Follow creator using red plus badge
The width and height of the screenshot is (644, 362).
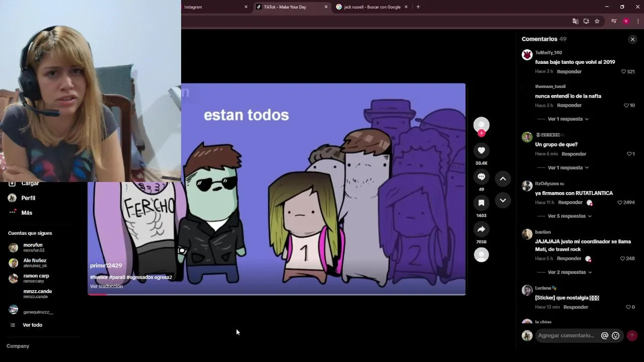point(481,133)
